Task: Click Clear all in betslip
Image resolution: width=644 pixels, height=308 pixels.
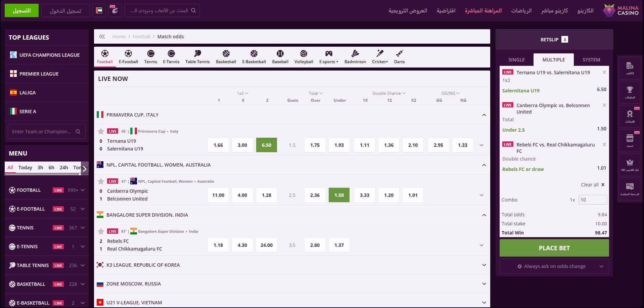Action: (x=593, y=185)
